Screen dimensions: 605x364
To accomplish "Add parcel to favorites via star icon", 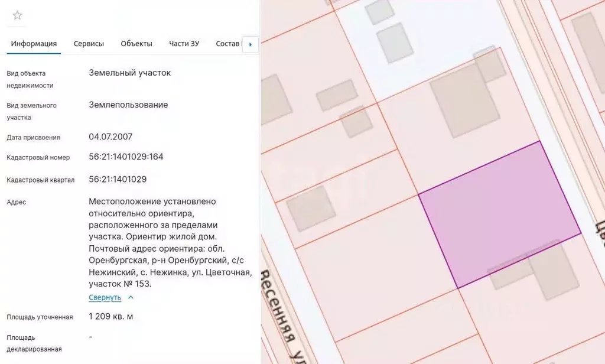I will tap(17, 16).
